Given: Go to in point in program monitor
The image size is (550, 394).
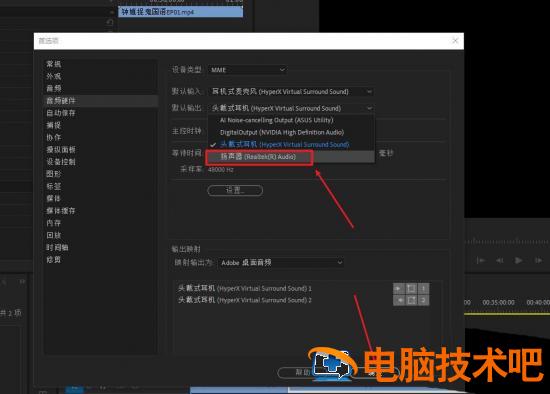Looking at the screenshot, I should [x=481, y=260].
